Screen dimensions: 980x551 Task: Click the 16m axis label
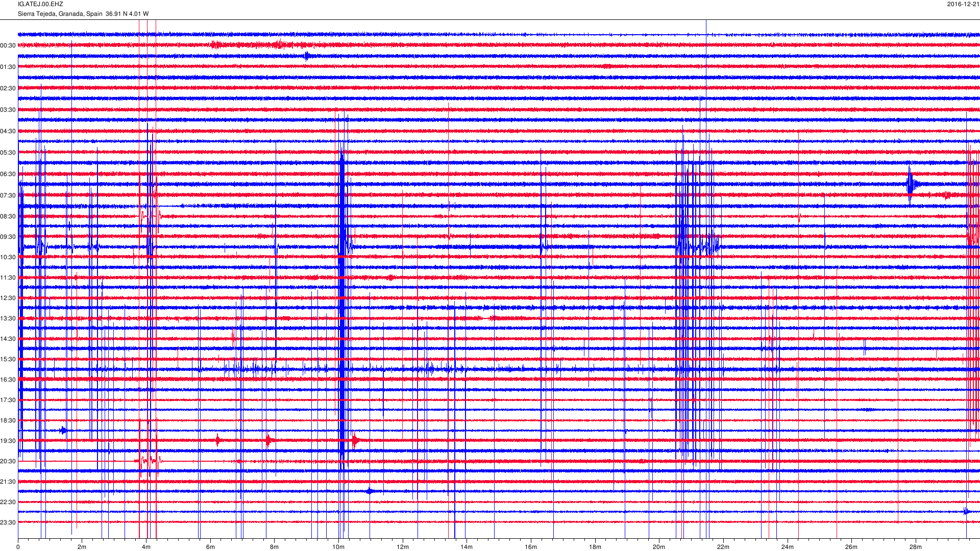pyautogui.click(x=531, y=547)
